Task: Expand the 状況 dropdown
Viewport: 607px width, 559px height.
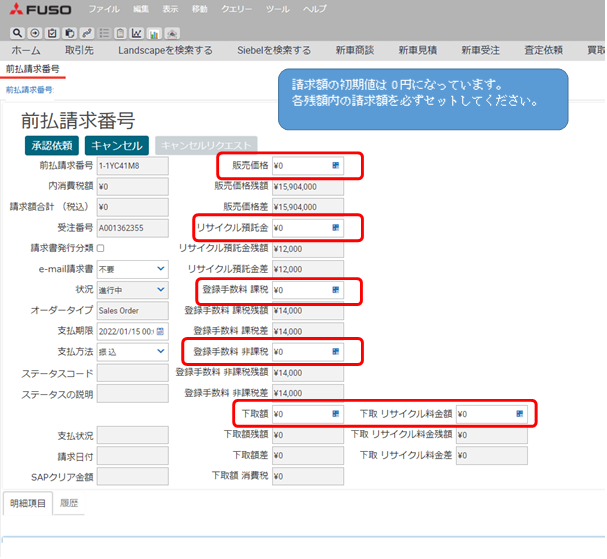Action: pyautogui.click(x=160, y=290)
